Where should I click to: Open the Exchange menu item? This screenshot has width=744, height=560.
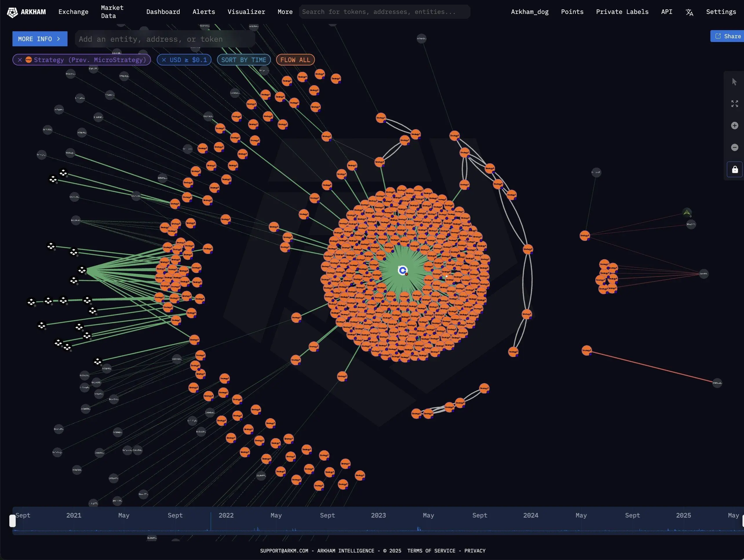[x=73, y=12]
